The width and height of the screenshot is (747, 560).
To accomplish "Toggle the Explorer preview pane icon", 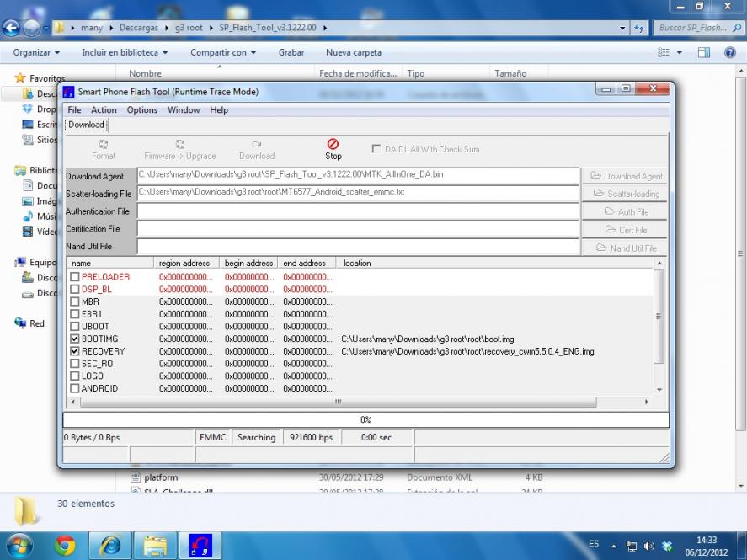I will click(x=704, y=52).
